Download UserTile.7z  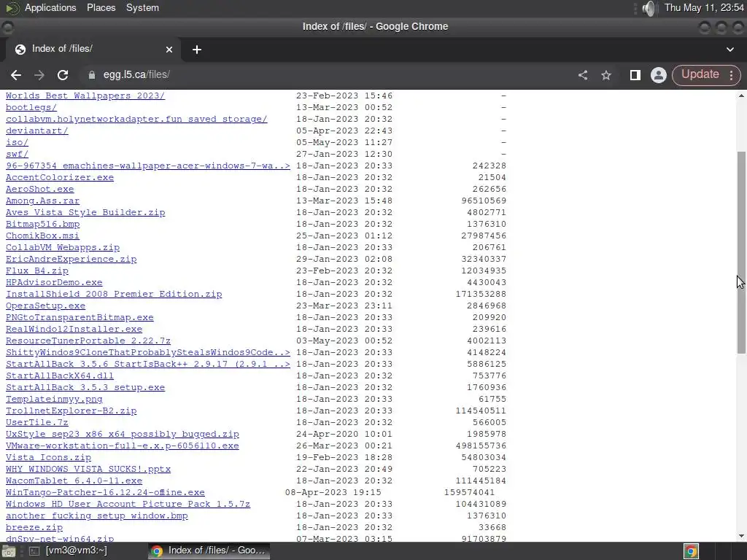tap(36, 422)
